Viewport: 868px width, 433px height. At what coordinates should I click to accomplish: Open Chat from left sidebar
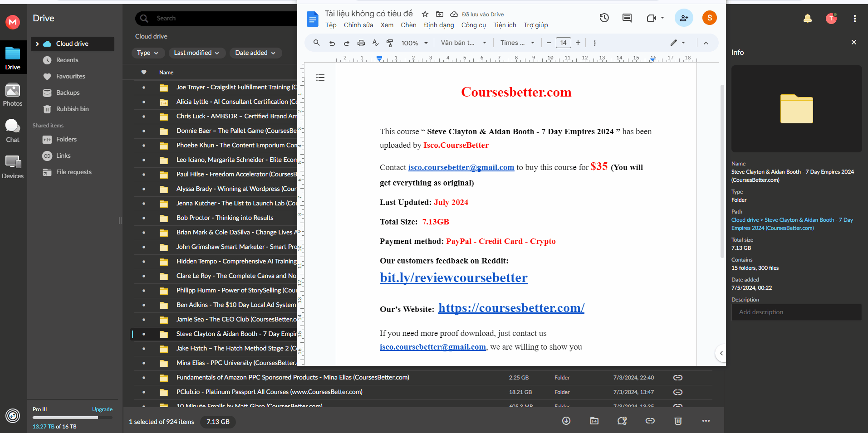(x=13, y=130)
